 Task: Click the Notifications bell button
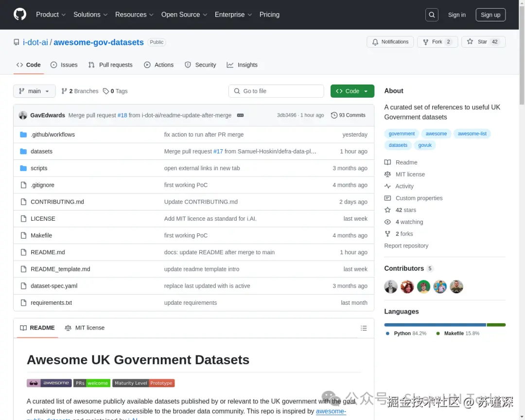[390, 42]
